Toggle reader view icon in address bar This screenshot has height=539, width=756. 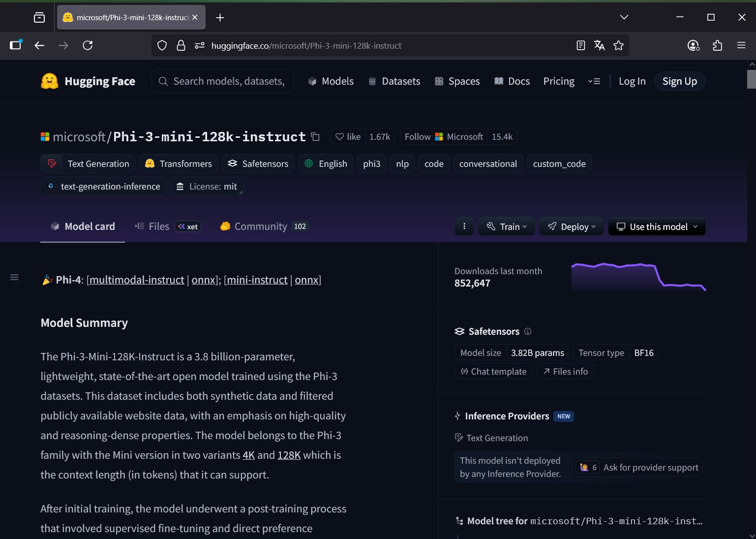580,45
